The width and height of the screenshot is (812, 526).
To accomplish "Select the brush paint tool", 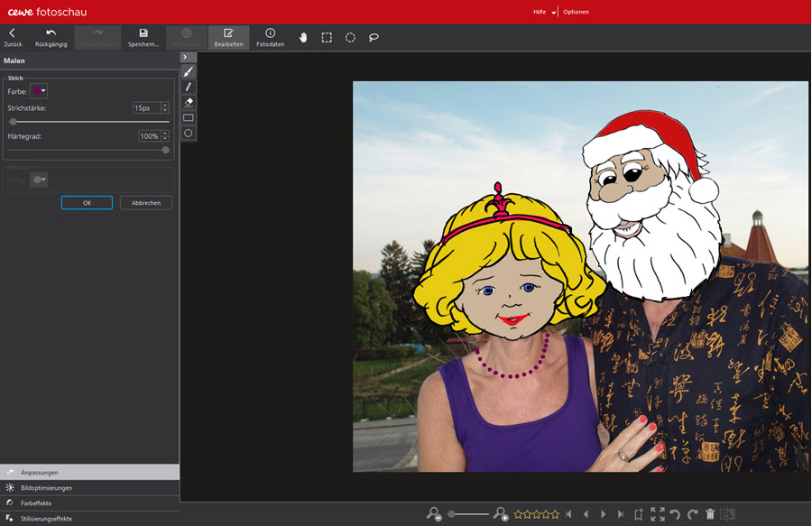I will 189,71.
